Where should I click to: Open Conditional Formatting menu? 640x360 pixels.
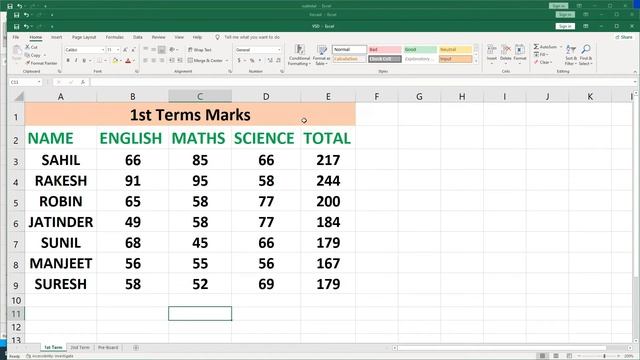pos(299,55)
